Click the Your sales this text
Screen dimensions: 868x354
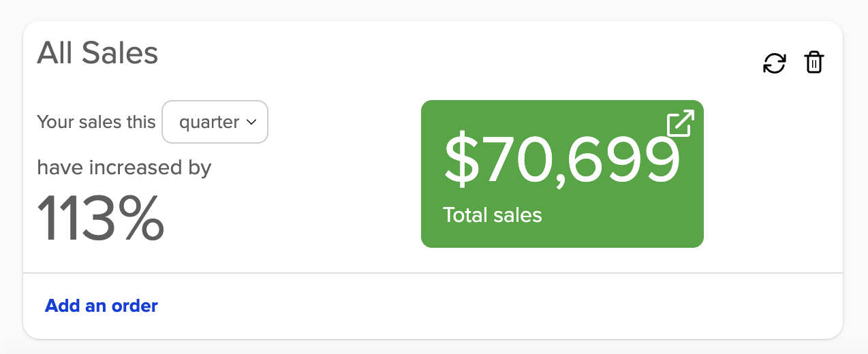tap(96, 123)
